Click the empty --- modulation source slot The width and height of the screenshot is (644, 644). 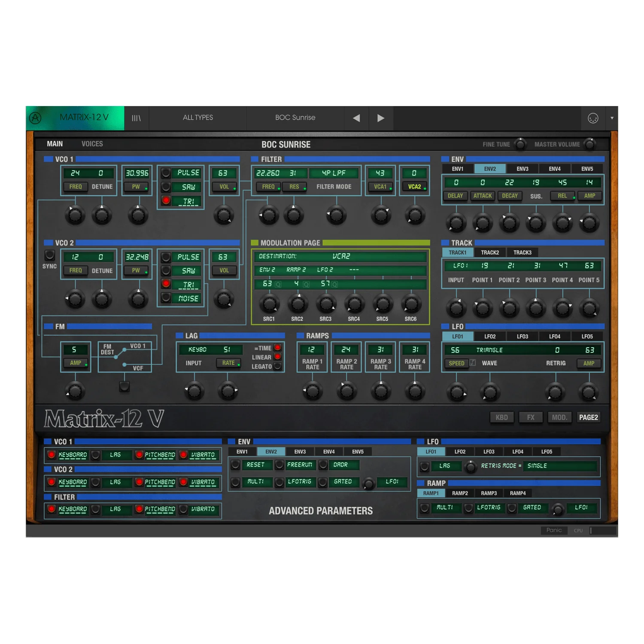[x=354, y=270]
